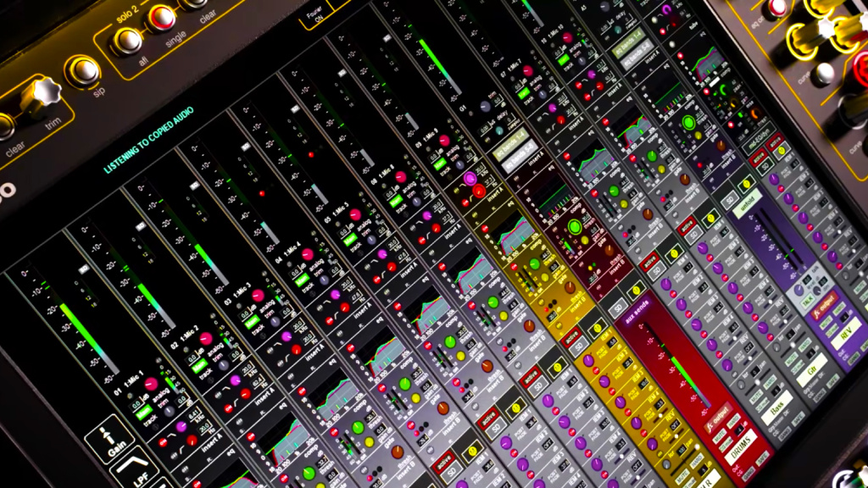Select channel 02 red filter knob
The height and width of the screenshot is (488, 868).
coord(246,394)
